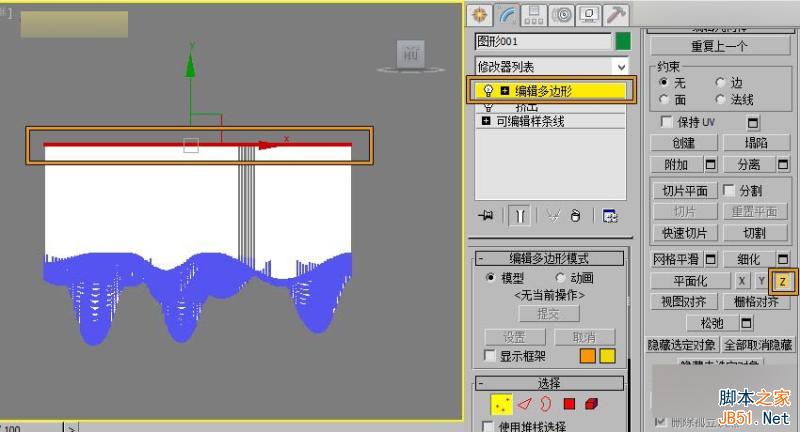800x432 pixels.
Task: Open the green object color swatch
Action: pos(623,41)
